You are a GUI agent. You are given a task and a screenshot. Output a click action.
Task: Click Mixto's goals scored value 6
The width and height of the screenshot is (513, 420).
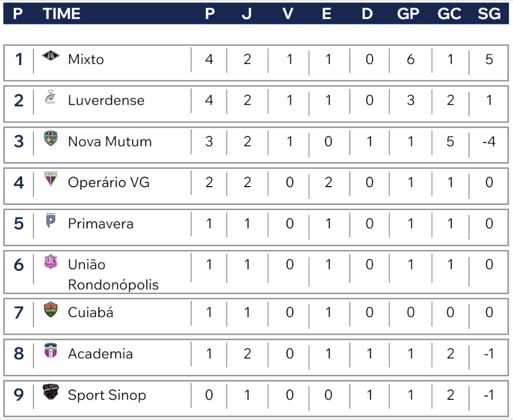tap(411, 60)
